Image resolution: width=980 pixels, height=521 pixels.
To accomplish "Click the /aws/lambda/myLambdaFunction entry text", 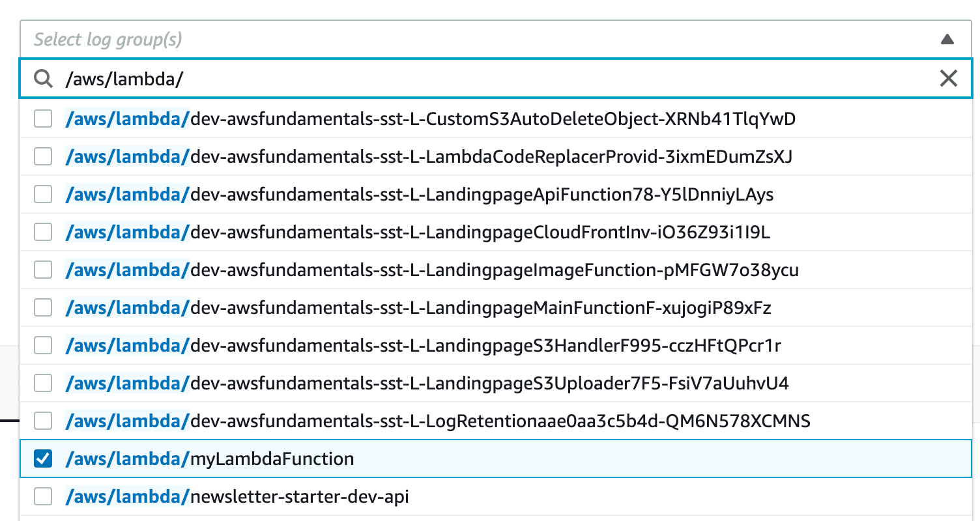I will coord(210,459).
